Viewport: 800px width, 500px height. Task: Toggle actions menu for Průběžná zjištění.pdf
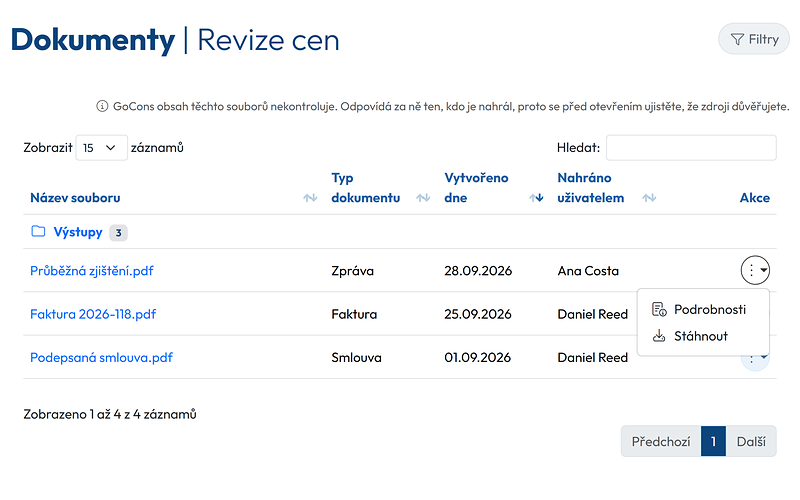[755, 270]
